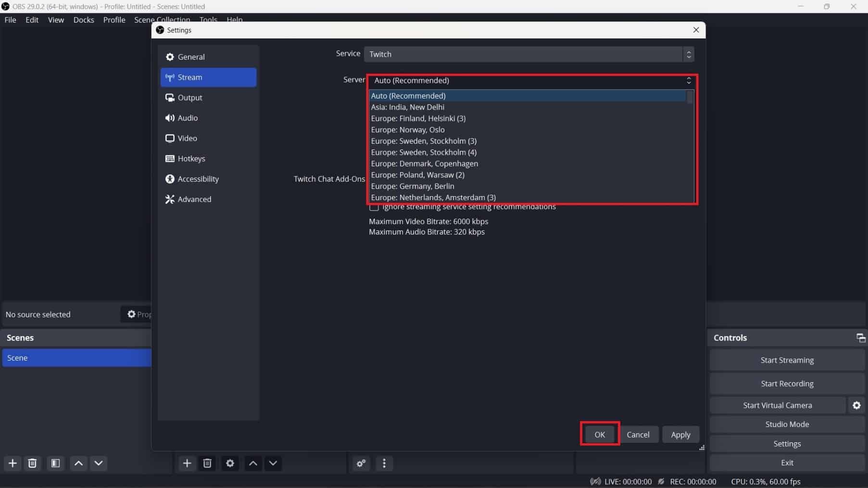
Task: Click the Settings dialog resize grip
Action: coord(702,448)
